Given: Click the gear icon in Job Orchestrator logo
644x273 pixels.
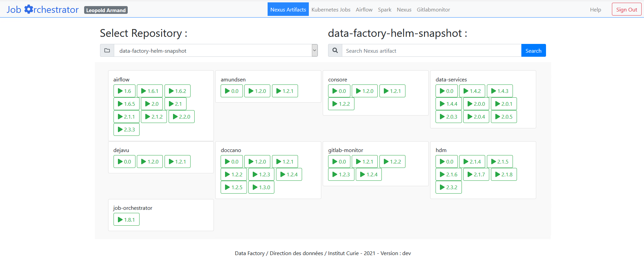Looking at the screenshot, I should click(29, 9).
